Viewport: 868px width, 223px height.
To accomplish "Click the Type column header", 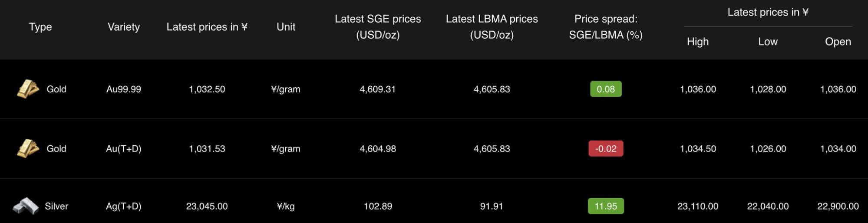I will click(x=40, y=27).
